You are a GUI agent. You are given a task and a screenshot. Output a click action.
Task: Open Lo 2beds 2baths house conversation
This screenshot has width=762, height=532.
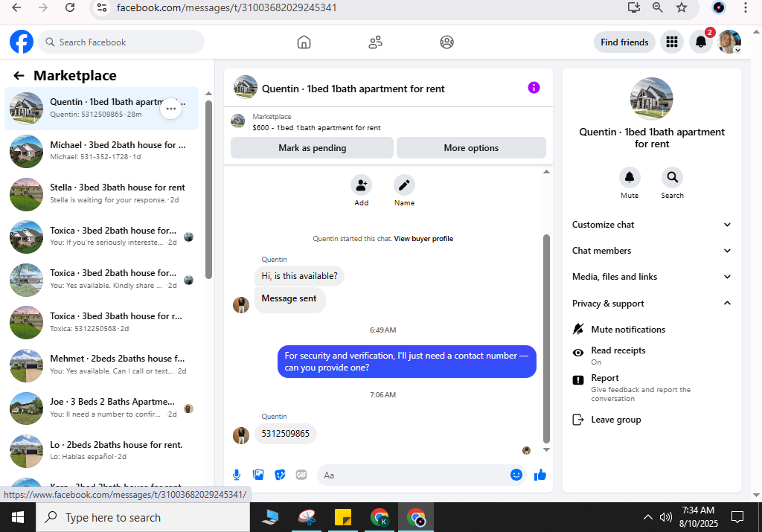point(101,451)
